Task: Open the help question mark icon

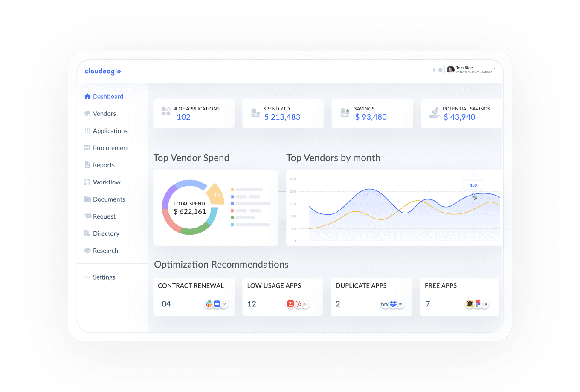Action: (441, 70)
